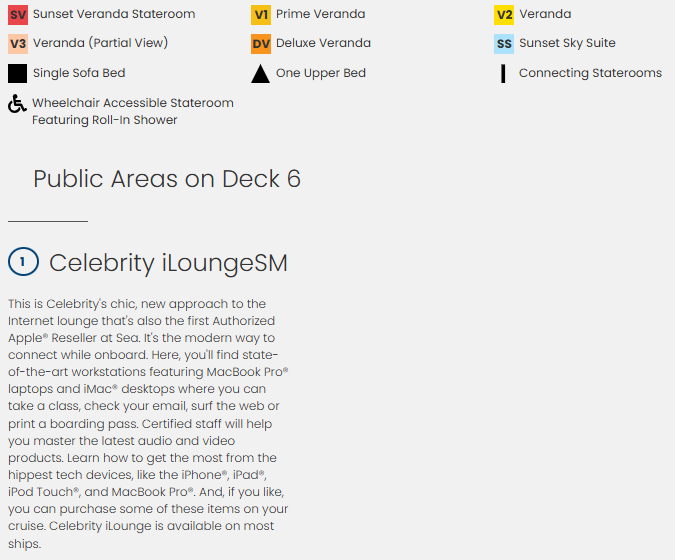Click the light blue SS suite badge

(504, 44)
